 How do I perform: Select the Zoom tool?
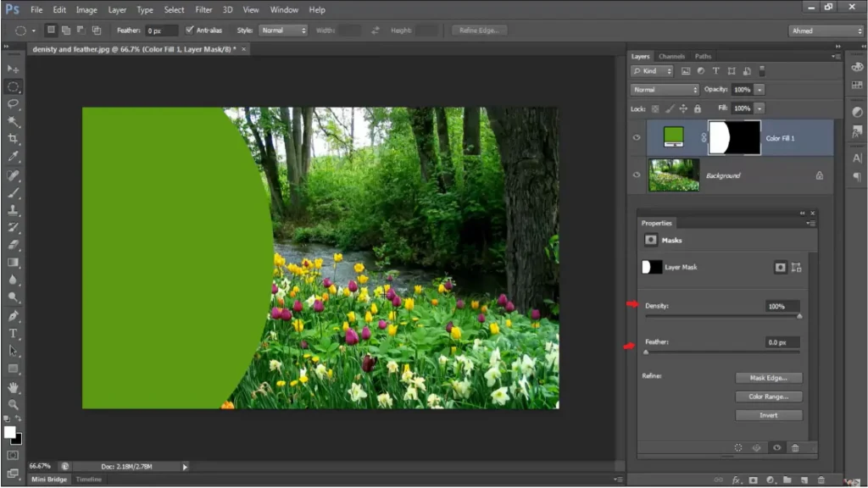coord(14,404)
